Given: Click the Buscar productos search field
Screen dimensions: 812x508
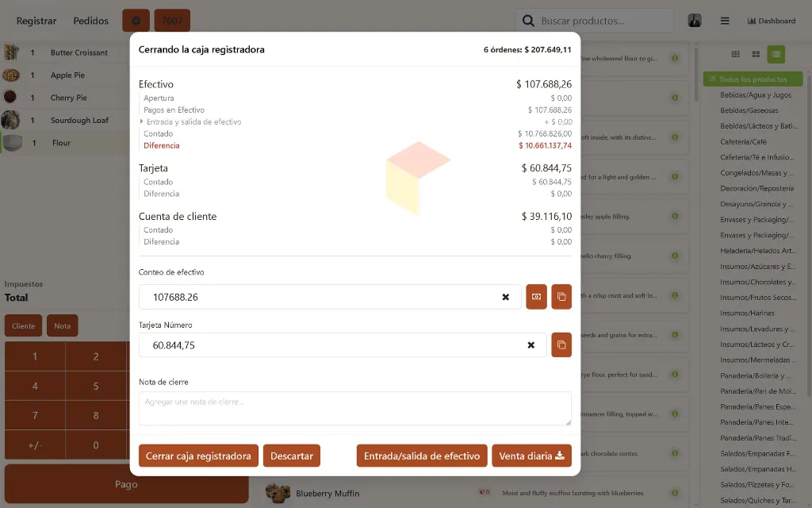Looking at the screenshot, I should tap(595, 21).
